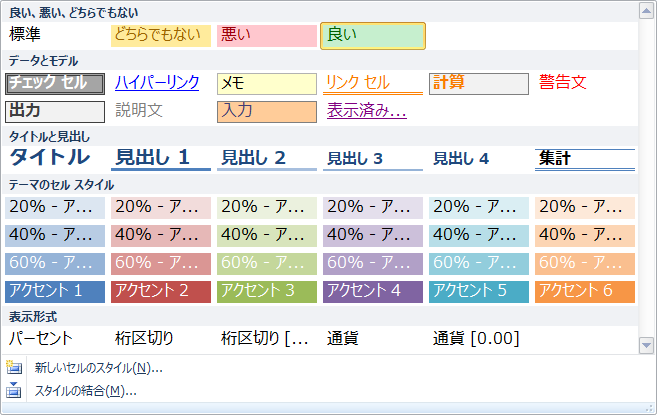Apply the 見出し 1 style
The image size is (657, 415).
(161, 159)
